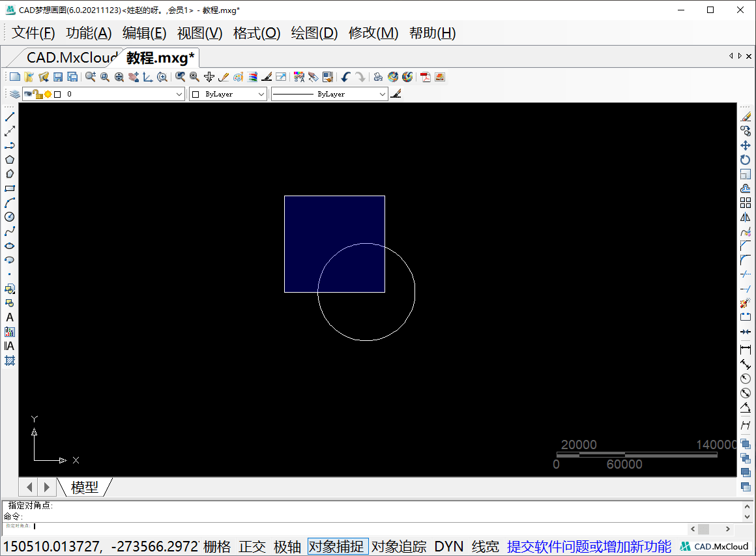Viewport: 756px width, 556px height.
Task: Click the horizontal scrollbar in command area
Action: [710, 529]
